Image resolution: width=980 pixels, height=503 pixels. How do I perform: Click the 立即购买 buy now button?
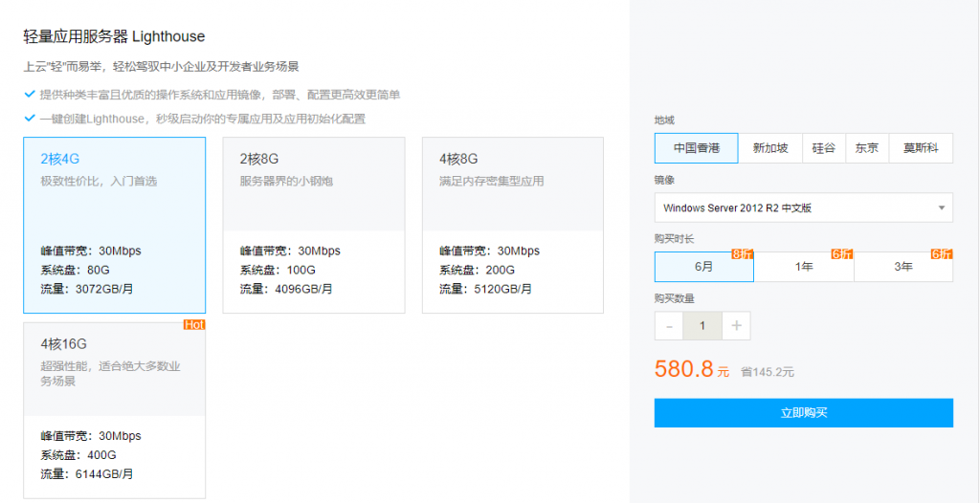click(804, 413)
